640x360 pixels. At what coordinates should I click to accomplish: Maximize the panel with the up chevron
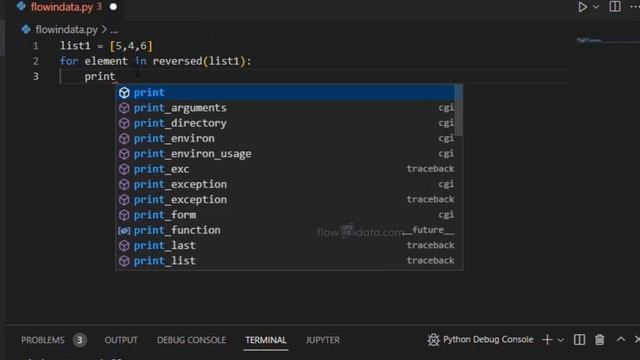tap(620, 339)
